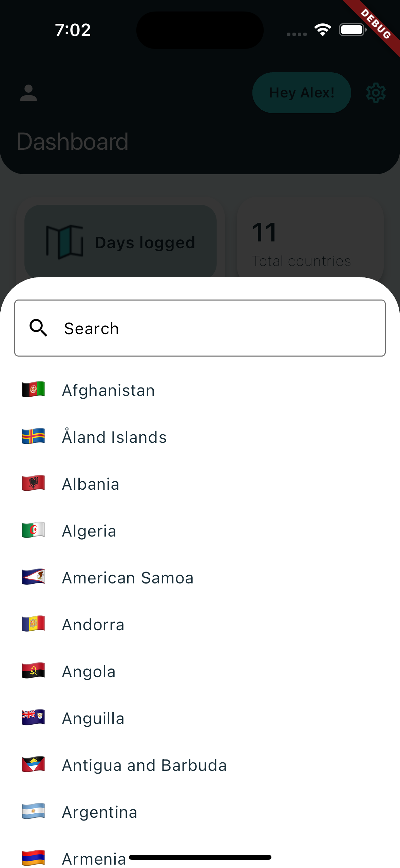
Task: Open the settings gear icon
Action: click(376, 93)
